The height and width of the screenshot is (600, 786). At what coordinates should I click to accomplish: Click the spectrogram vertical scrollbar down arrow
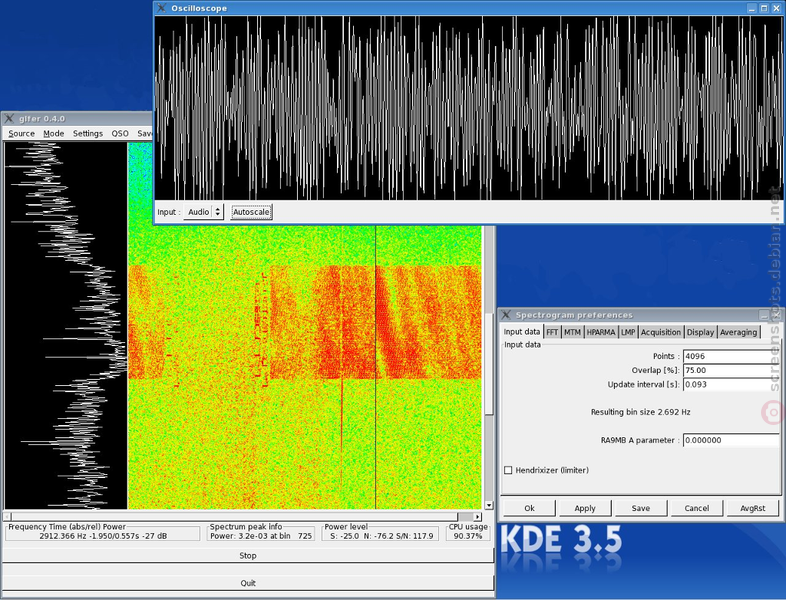(489, 505)
